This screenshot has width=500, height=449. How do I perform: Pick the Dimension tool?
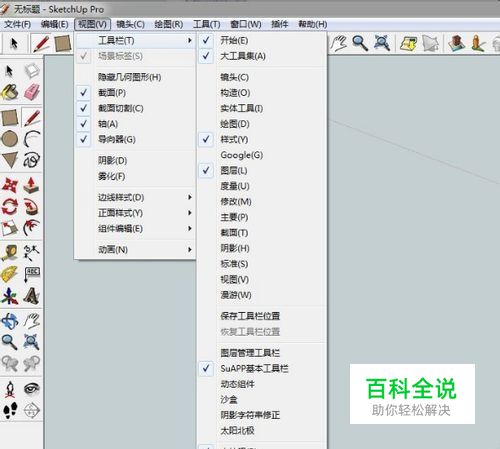32,252
